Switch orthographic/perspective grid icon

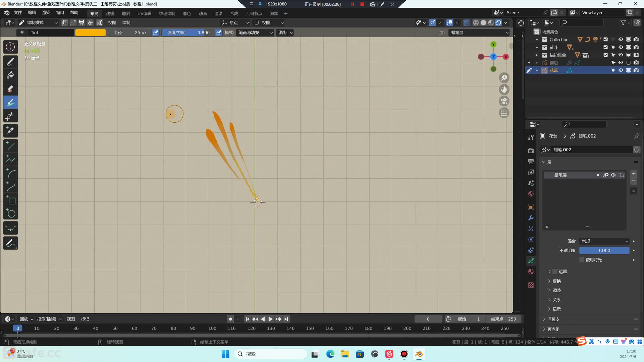504,113
